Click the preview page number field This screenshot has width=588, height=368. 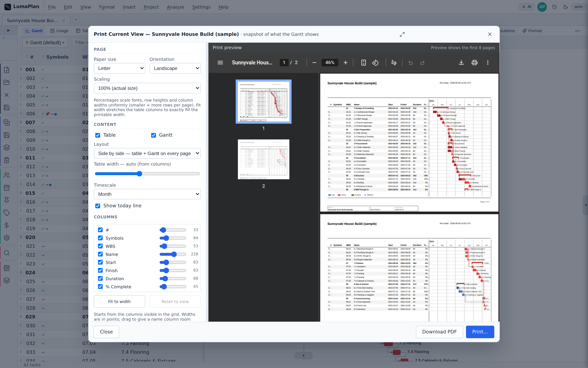click(x=284, y=63)
